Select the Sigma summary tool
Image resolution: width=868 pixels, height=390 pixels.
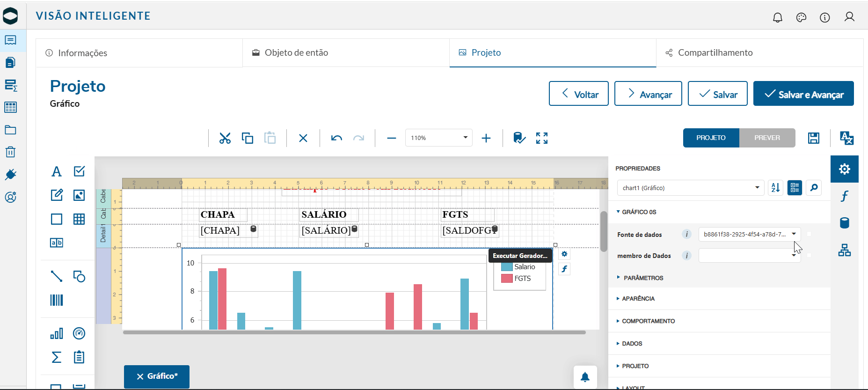tap(57, 357)
